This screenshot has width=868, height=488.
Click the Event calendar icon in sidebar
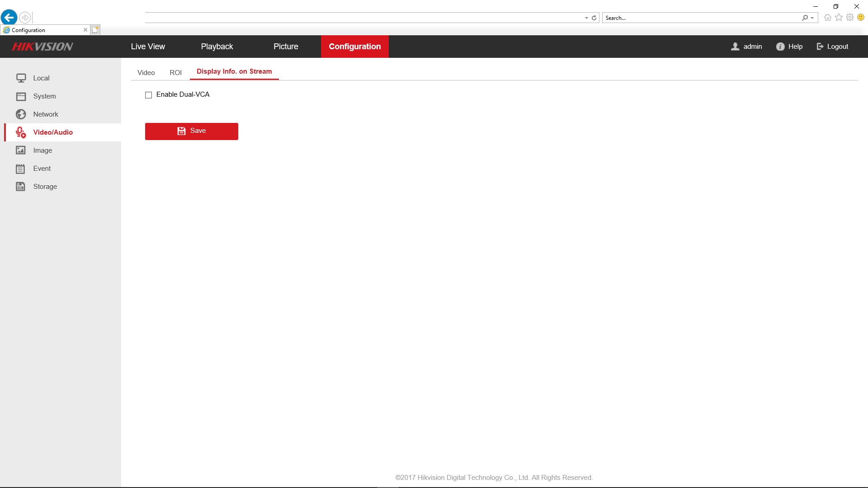pos(21,169)
